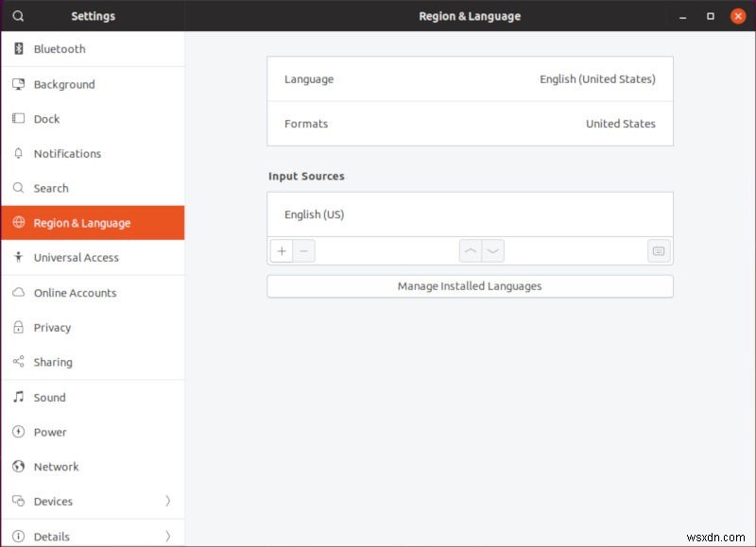Viewport: 756px width, 547px height.
Task: Open the Language setting row
Action: [x=470, y=79]
